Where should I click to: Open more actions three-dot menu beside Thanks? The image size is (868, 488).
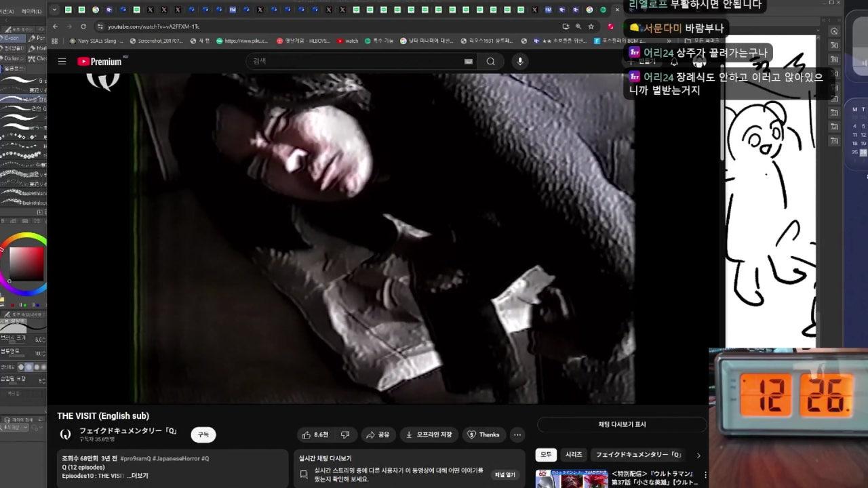pyautogui.click(x=517, y=434)
